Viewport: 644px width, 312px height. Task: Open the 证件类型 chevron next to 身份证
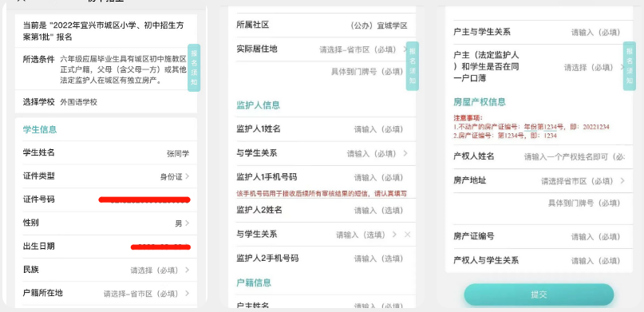[188, 176]
